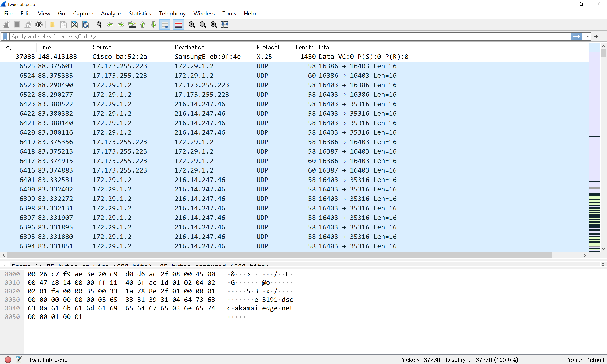607x364 pixels.
Task: Go to the first packet arrow
Action: pyautogui.click(x=143, y=25)
